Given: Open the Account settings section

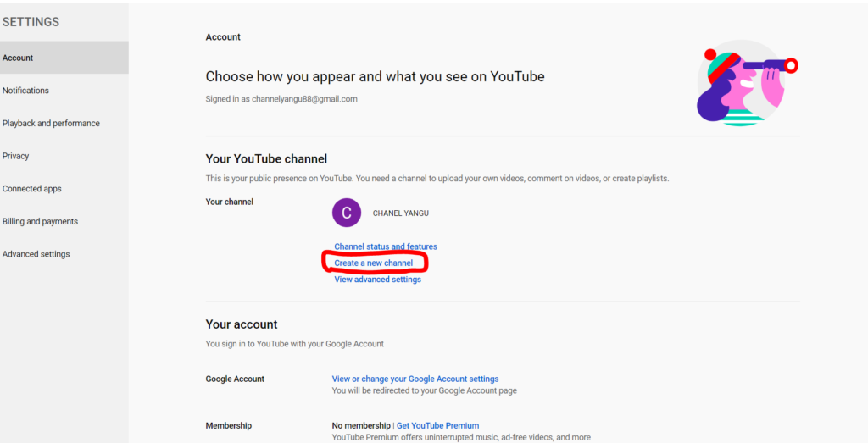Looking at the screenshot, I should click(64, 58).
